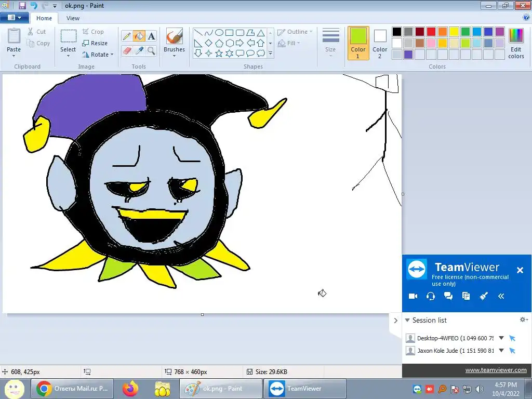This screenshot has width=532, height=399.
Task: Collapse the Session list triangle
Action: tap(407, 320)
